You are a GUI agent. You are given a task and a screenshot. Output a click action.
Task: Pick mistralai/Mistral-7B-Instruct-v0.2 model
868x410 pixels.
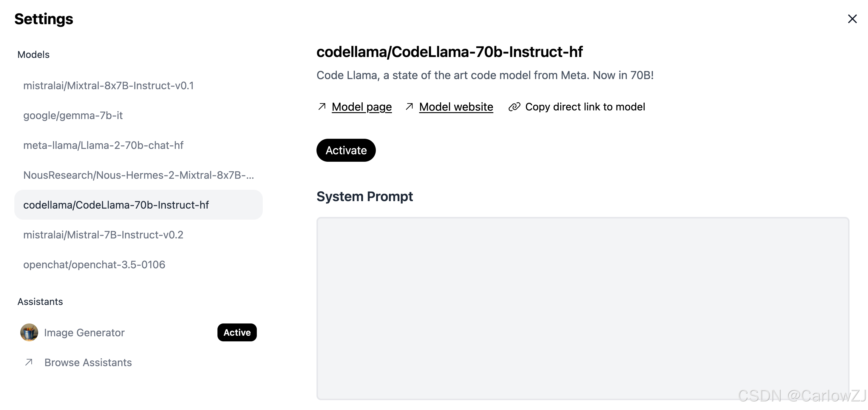coord(103,235)
